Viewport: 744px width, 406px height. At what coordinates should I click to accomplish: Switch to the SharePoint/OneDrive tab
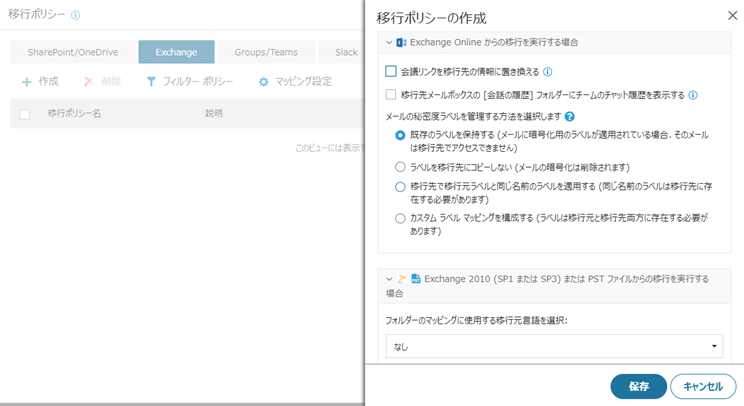pos(73,52)
